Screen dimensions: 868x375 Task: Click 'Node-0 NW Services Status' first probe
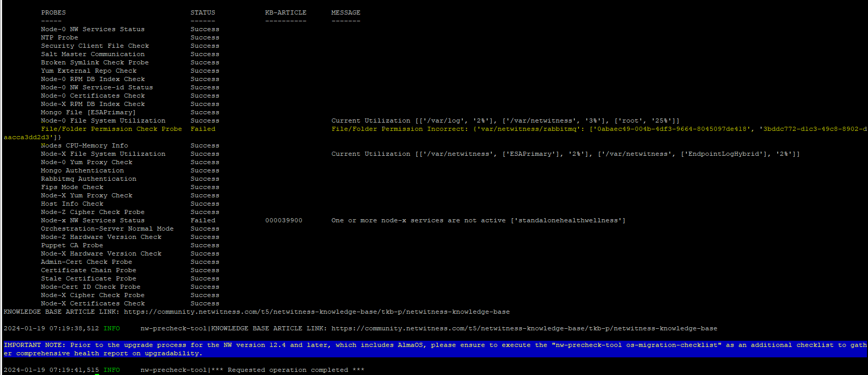coord(93,29)
